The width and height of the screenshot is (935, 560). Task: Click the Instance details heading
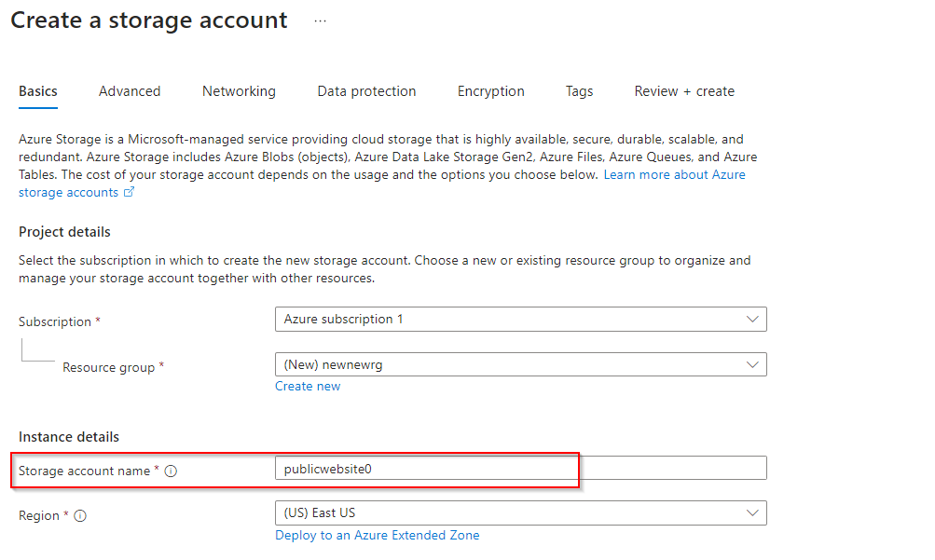(x=69, y=437)
